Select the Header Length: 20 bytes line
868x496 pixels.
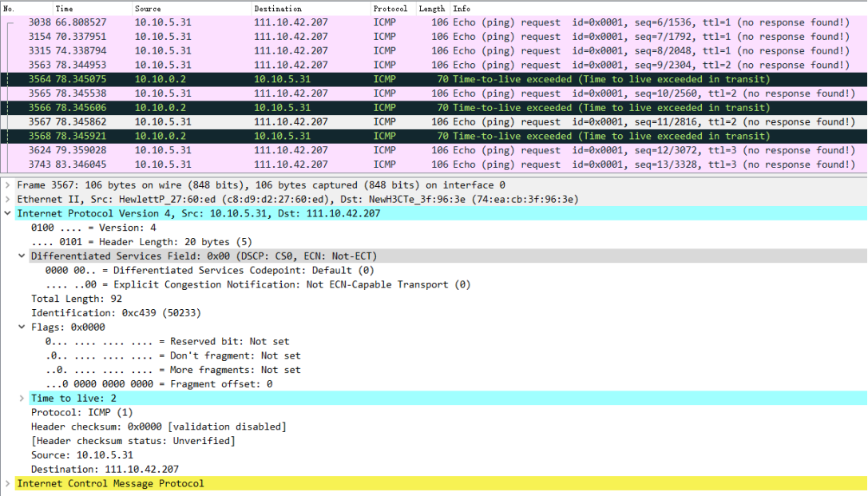tap(141, 242)
